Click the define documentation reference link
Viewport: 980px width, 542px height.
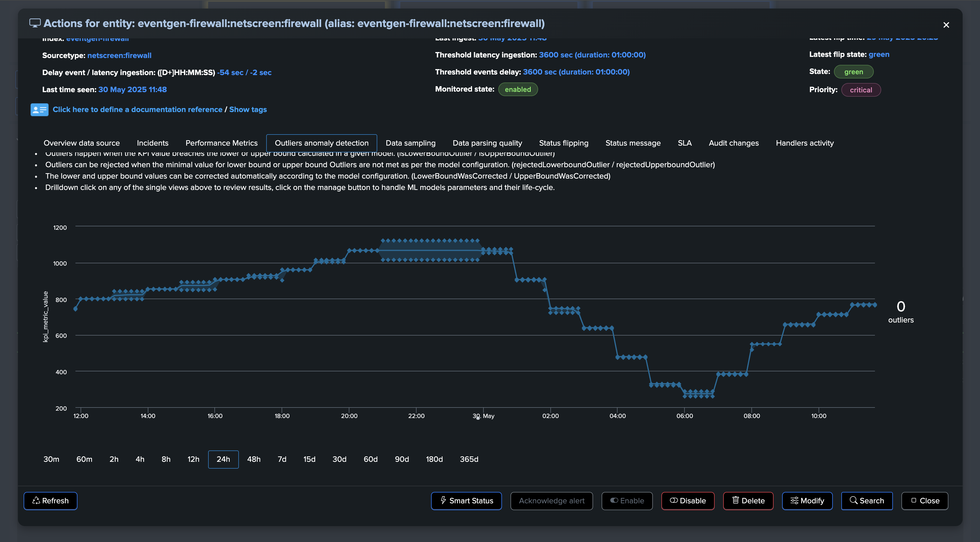click(137, 109)
